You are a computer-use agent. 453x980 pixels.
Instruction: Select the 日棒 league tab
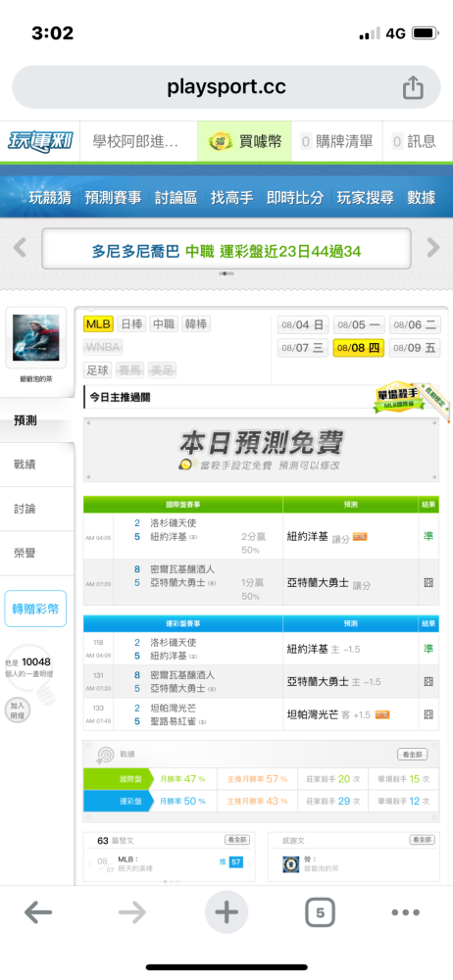pyautogui.click(x=130, y=324)
